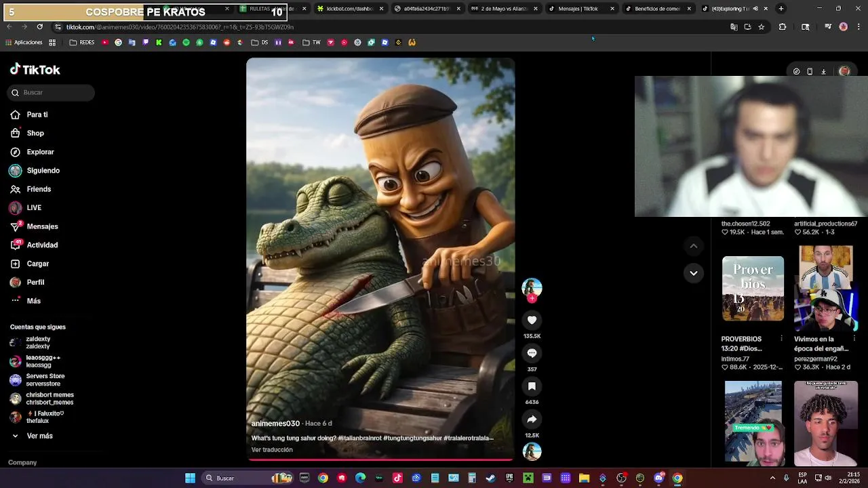Open followed account zaldexty
This screenshot has width=868, height=488.
31,343
